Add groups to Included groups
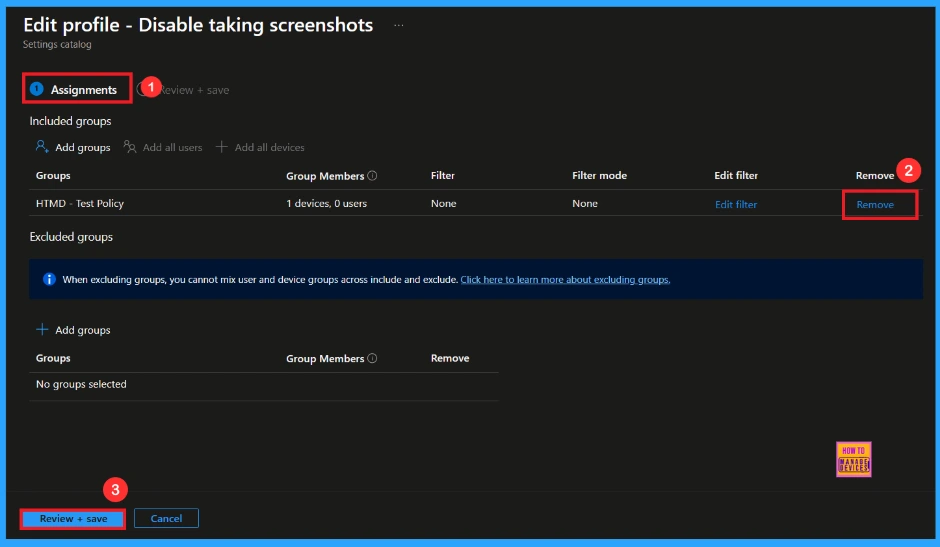The height and width of the screenshot is (547, 940). pyautogui.click(x=73, y=147)
